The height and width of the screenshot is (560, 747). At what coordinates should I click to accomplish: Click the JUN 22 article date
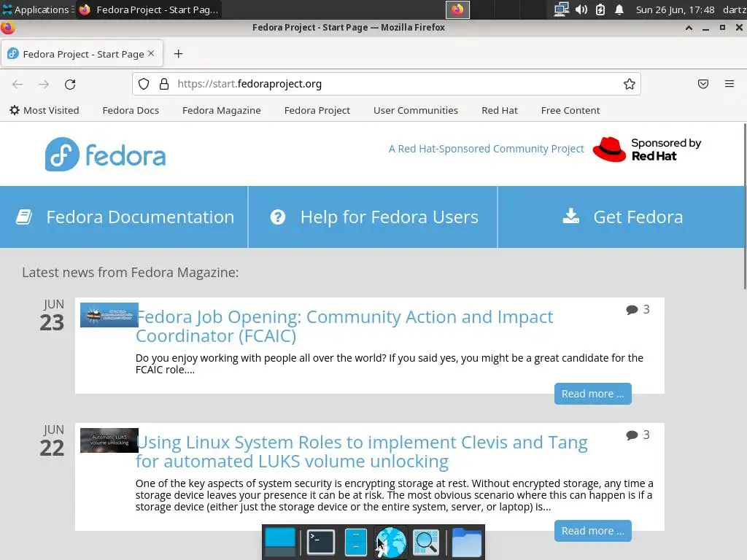click(52, 441)
